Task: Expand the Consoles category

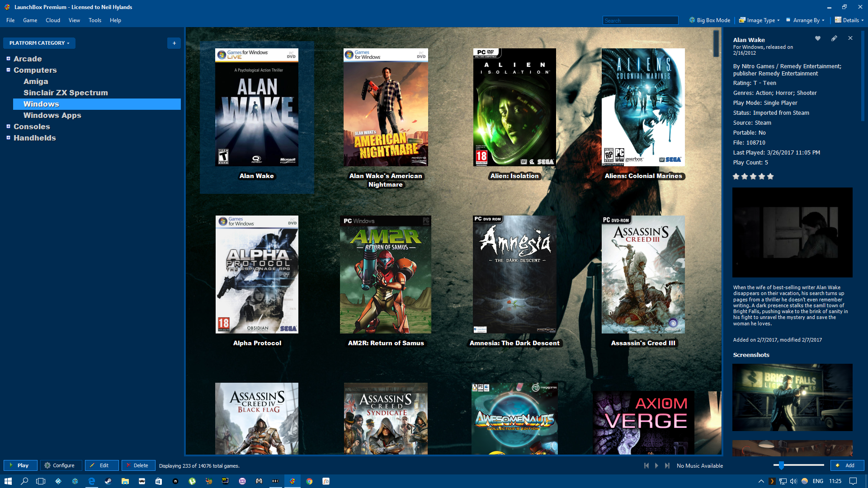Action: point(8,126)
